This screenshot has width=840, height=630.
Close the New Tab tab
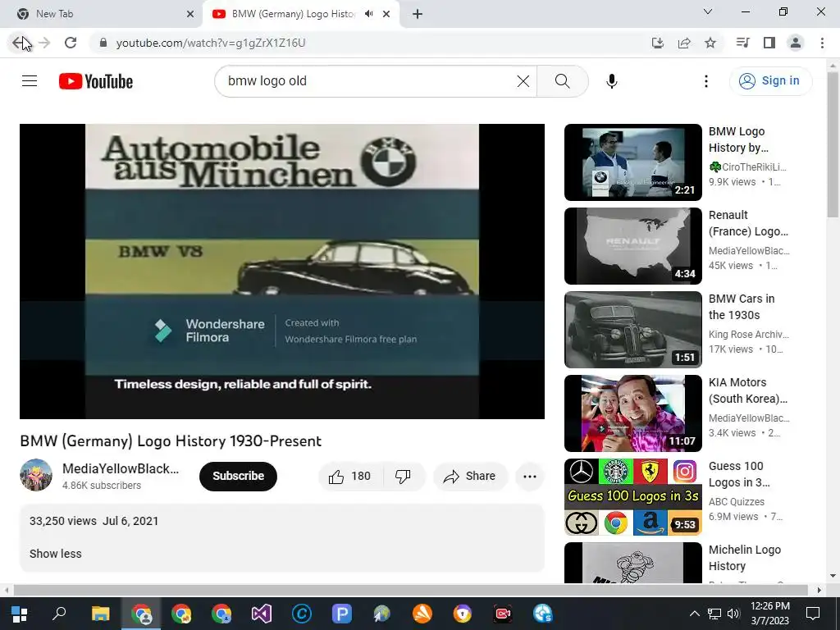pyautogui.click(x=190, y=14)
